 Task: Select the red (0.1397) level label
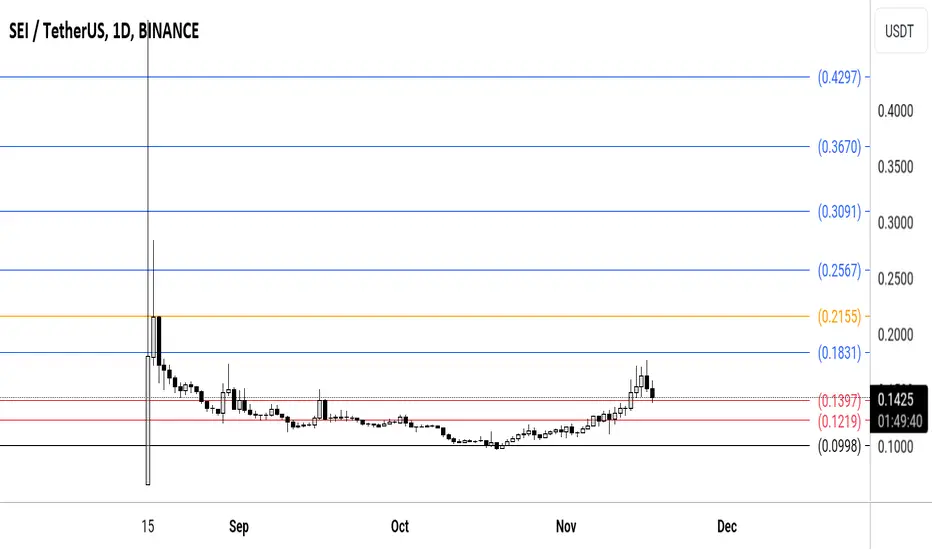coord(839,401)
